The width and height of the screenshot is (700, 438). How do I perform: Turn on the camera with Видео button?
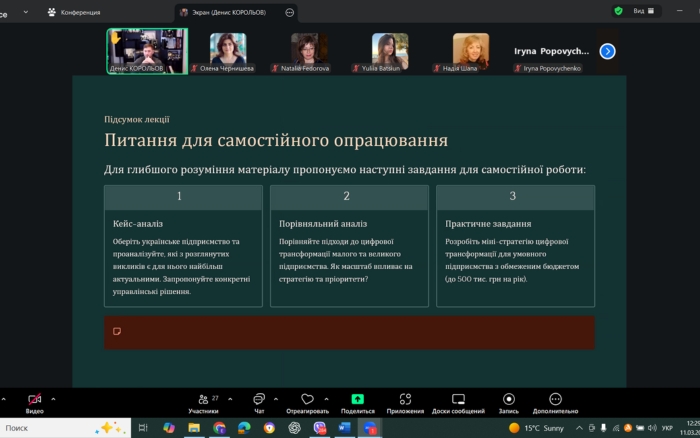tap(34, 399)
